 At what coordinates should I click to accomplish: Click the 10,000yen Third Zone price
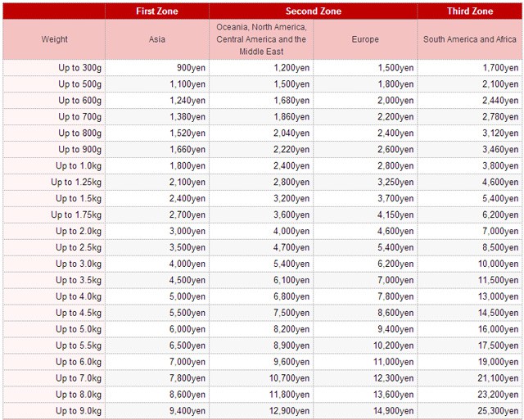[499, 264]
